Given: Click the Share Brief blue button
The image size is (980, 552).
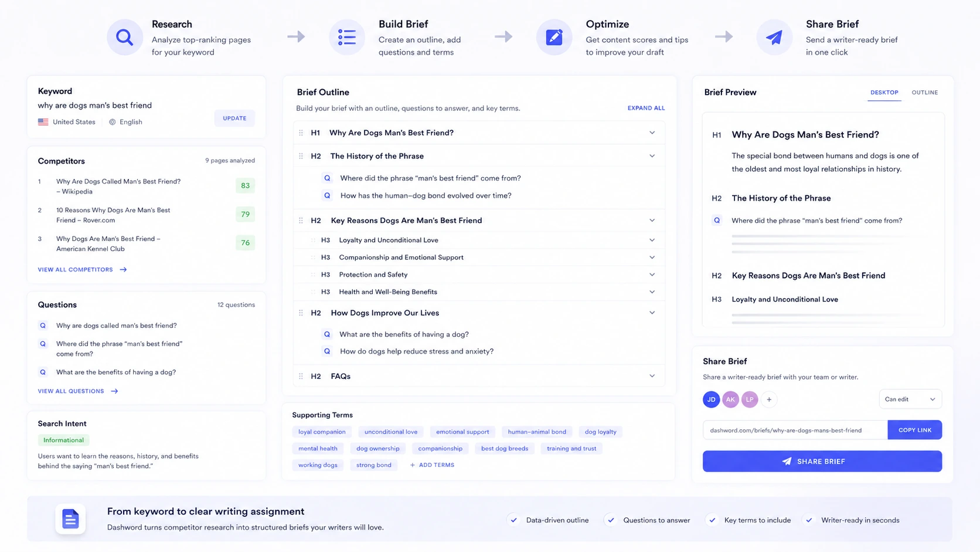Looking at the screenshot, I should pyautogui.click(x=822, y=461).
